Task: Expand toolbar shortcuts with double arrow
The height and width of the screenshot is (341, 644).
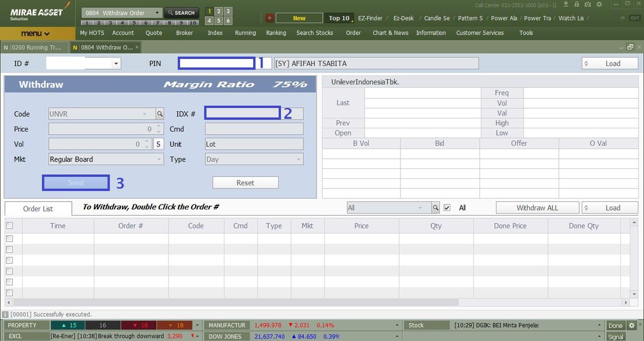Action: pyautogui.click(x=622, y=18)
